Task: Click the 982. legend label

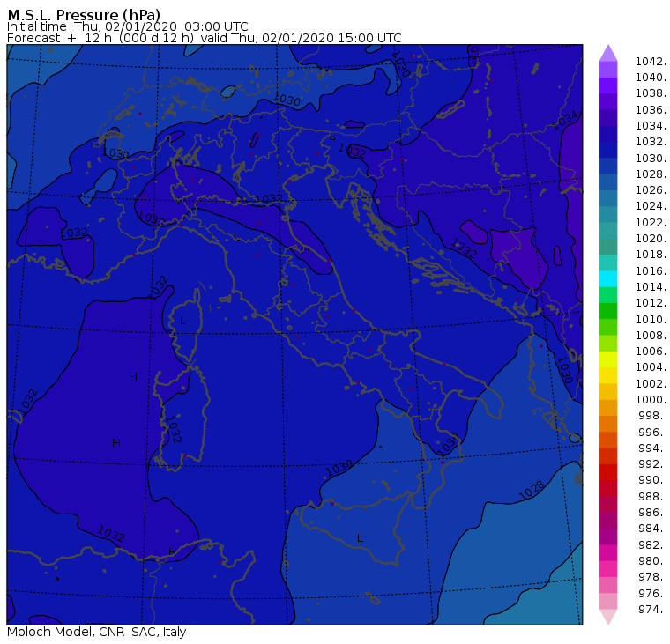Action: click(x=652, y=545)
